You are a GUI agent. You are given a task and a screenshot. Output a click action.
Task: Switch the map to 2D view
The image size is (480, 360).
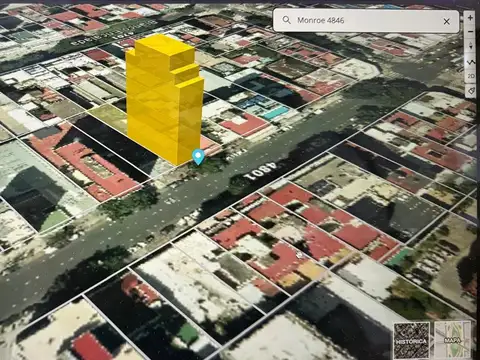pyautogui.click(x=471, y=76)
